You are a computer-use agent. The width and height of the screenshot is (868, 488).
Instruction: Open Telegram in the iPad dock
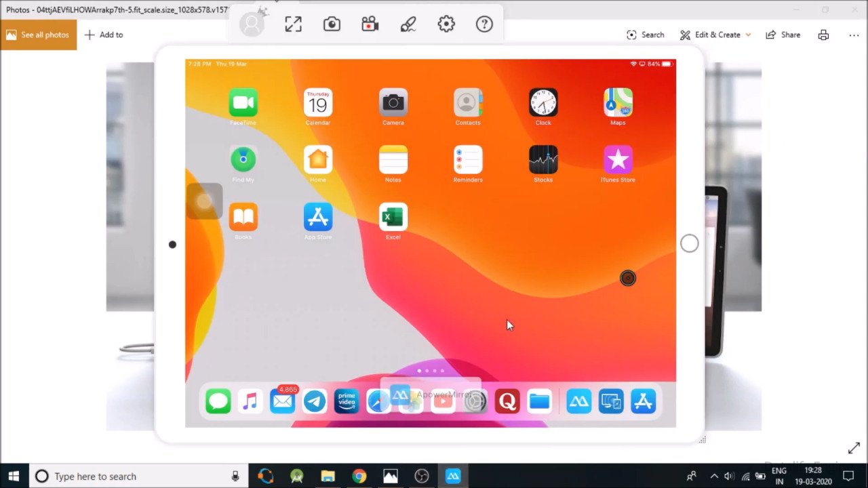314,401
